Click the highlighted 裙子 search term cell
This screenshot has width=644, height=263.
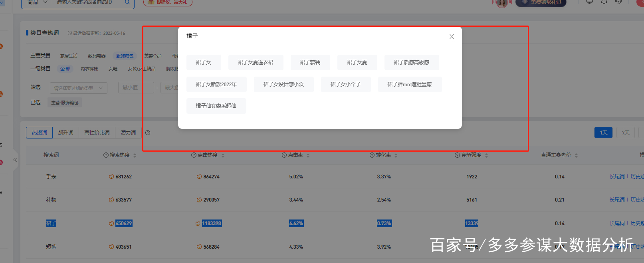point(51,223)
